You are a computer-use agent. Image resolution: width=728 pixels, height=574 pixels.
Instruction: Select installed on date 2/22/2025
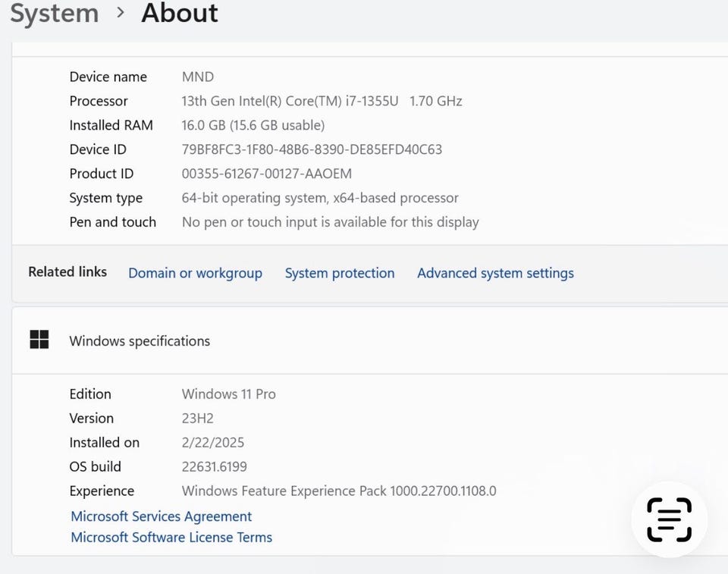click(212, 443)
